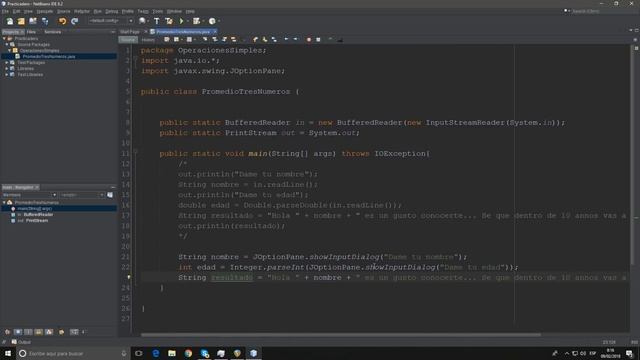Click the globe browser icon in toolbar

pyautogui.click(x=142, y=21)
